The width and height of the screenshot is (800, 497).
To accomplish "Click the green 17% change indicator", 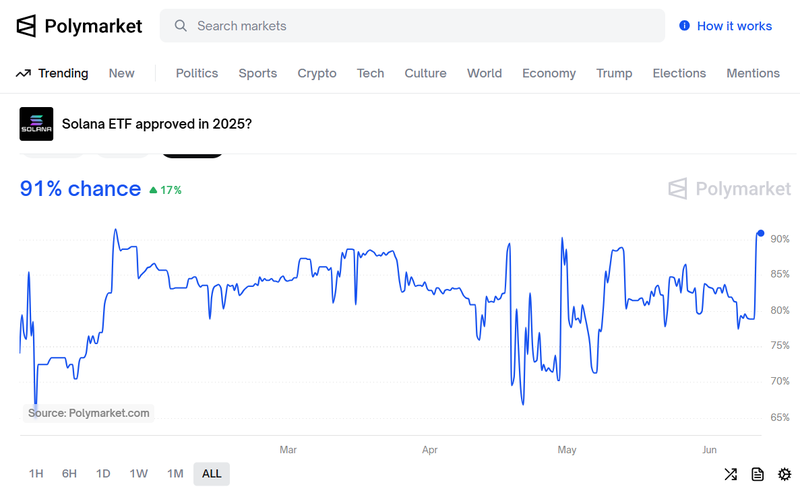I will [x=165, y=190].
